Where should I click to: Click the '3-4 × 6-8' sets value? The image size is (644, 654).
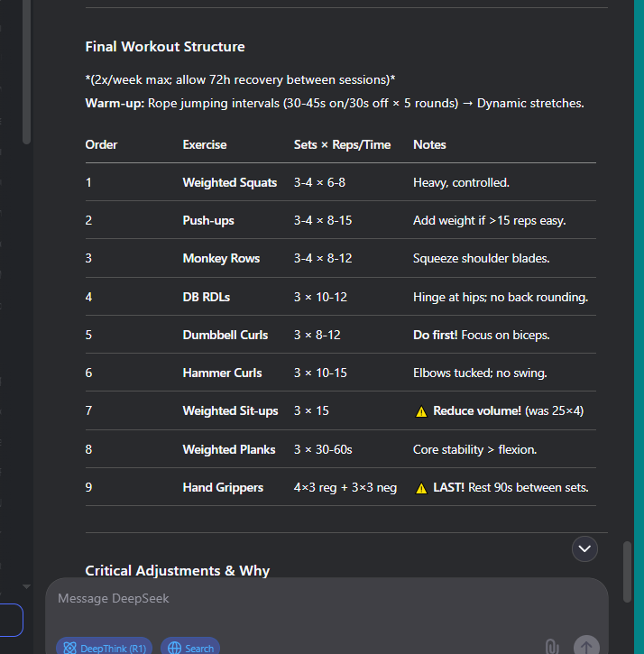[x=319, y=182]
